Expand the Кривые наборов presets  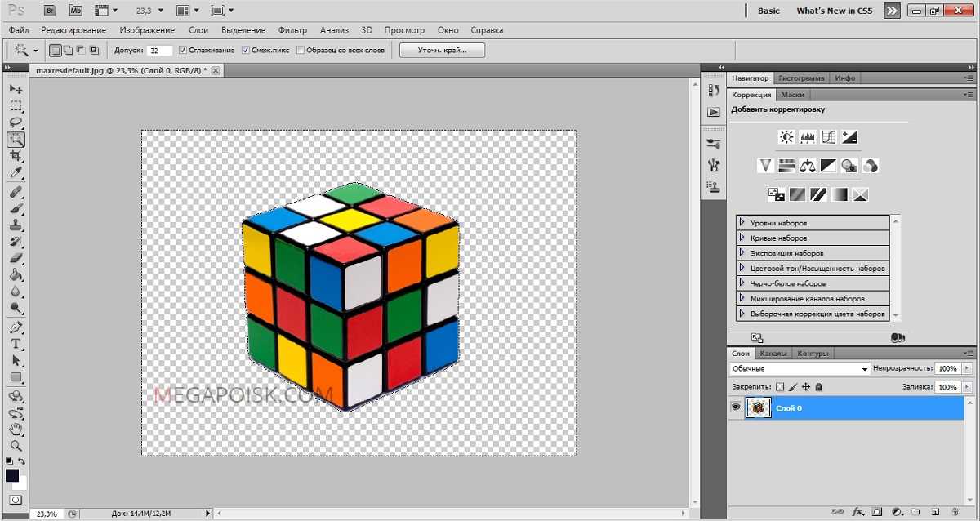point(742,238)
